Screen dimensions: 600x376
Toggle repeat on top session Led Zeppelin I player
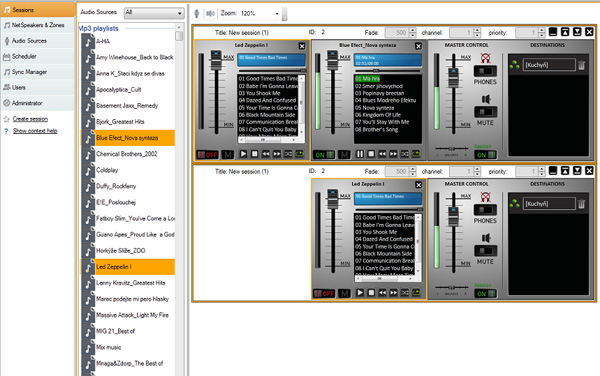(x=299, y=154)
